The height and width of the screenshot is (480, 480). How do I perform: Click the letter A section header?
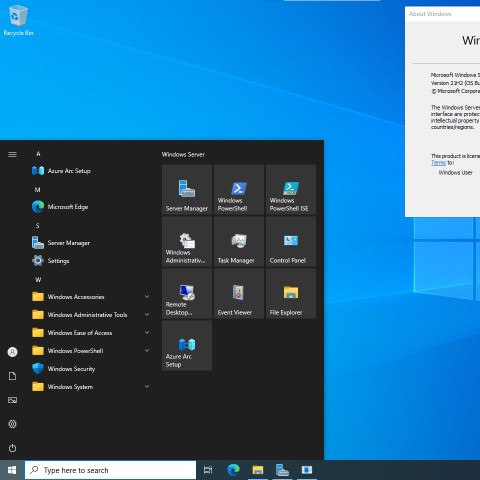38,154
